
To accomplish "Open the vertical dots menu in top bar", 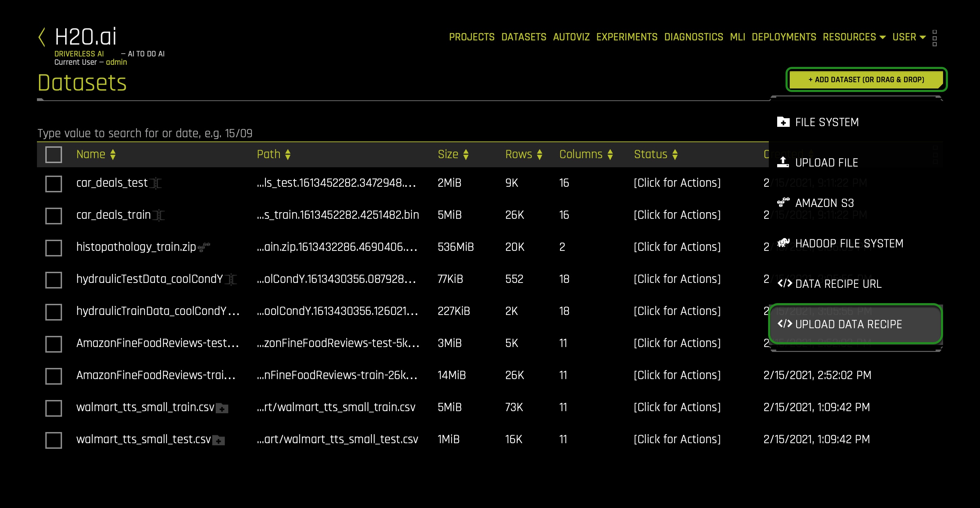I will coord(935,38).
